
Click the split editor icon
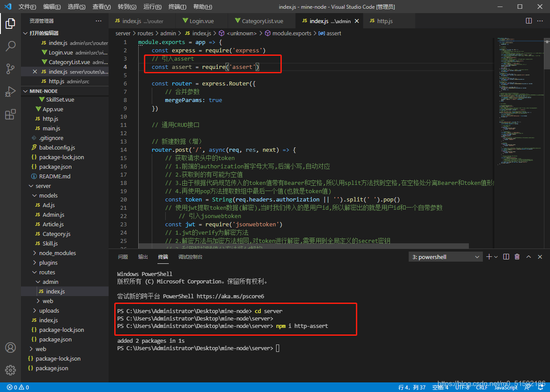[x=529, y=20]
